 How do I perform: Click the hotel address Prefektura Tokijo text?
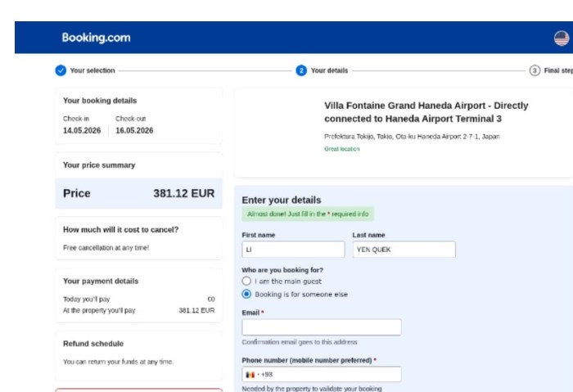[412, 137]
